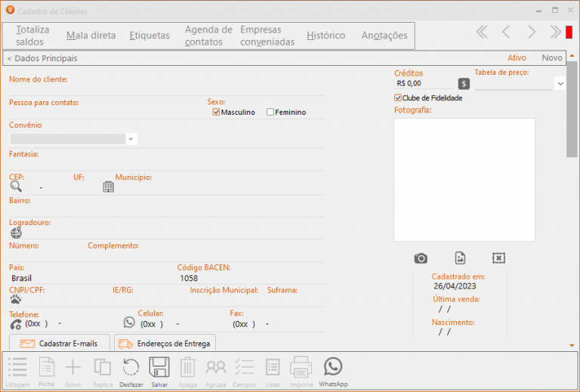Click the Desfazer undo icon
580x392 pixels.
(131, 368)
